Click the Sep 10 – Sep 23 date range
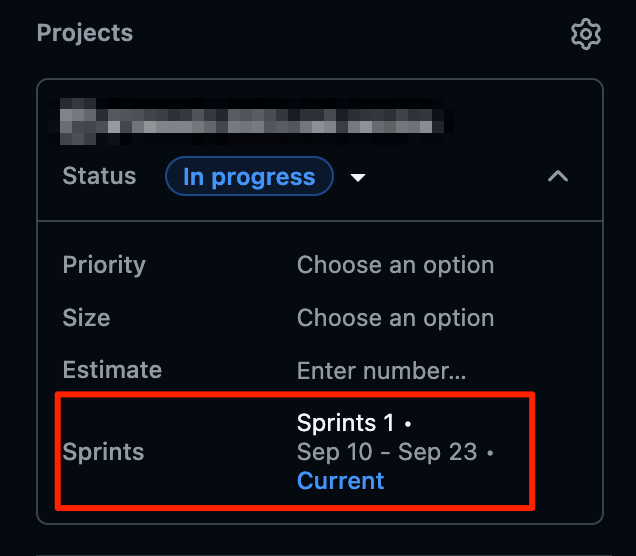Viewport: 636px width, 556px height. coord(387,452)
